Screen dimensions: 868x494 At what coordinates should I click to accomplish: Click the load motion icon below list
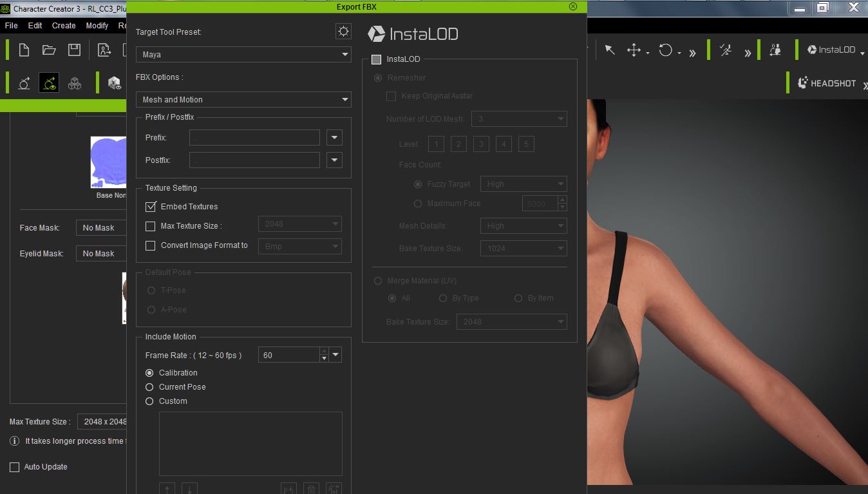(x=289, y=488)
